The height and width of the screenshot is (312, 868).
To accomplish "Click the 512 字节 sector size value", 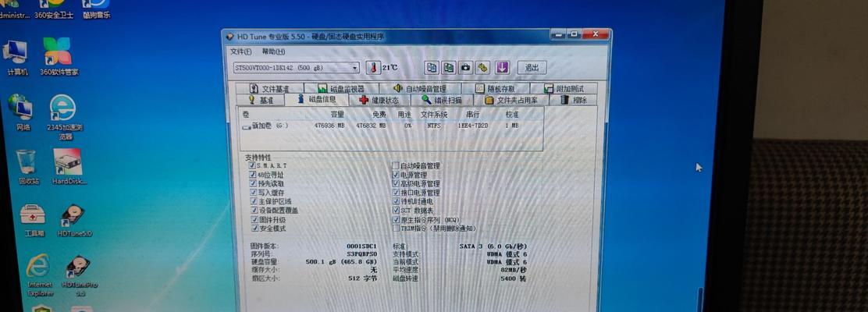I will tap(363, 278).
